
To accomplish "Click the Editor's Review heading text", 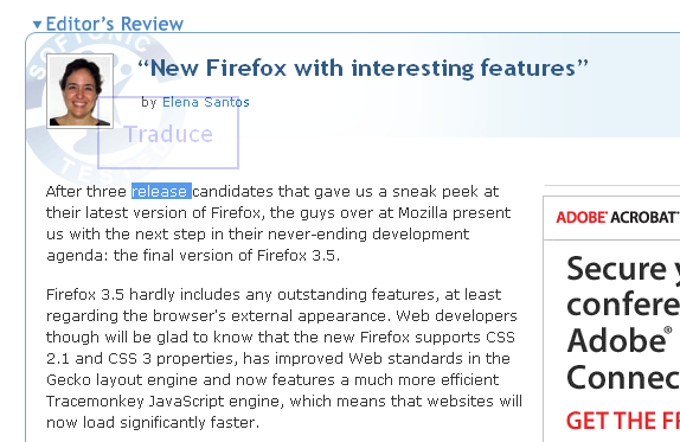I will tap(115, 24).
